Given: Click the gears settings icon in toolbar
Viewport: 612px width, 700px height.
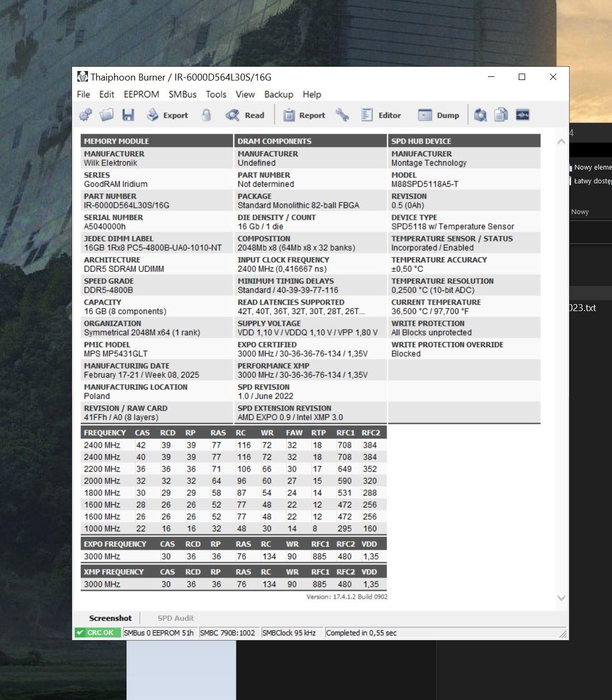Looking at the screenshot, I should click(85, 115).
